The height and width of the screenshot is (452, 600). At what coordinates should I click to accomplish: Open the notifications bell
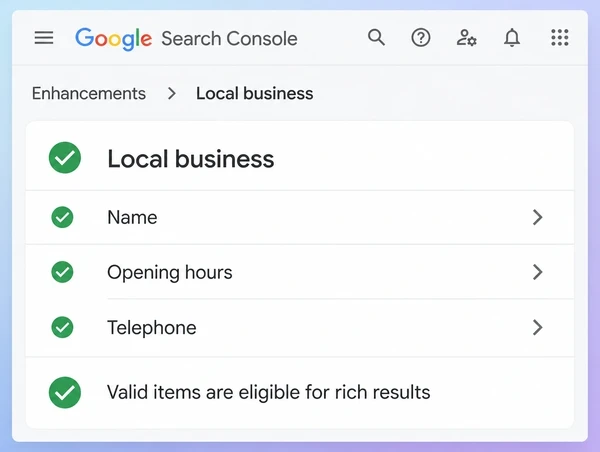[x=512, y=38]
